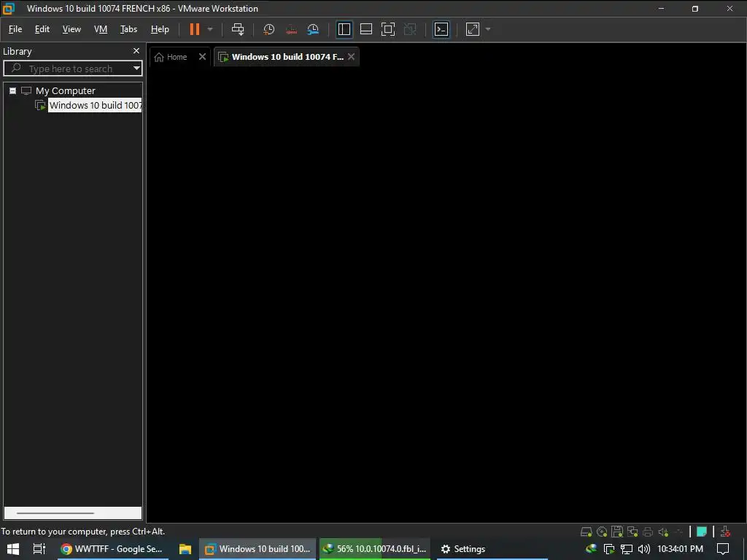Open the snapshot manager
This screenshot has height=560, width=747.
[313, 29]
